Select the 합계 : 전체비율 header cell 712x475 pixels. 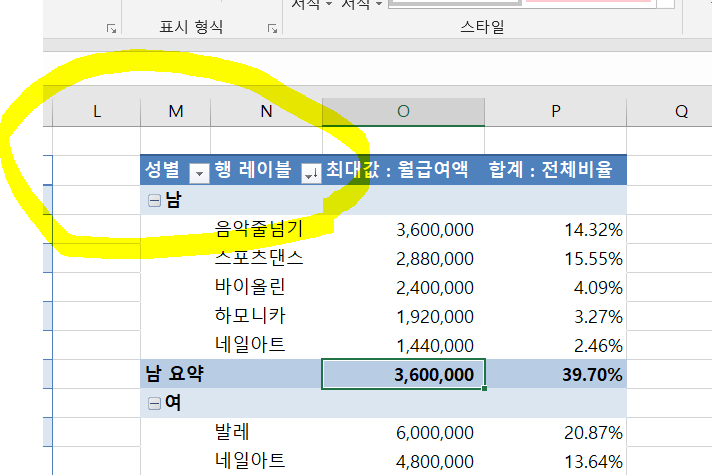click(x=556, y=170)
